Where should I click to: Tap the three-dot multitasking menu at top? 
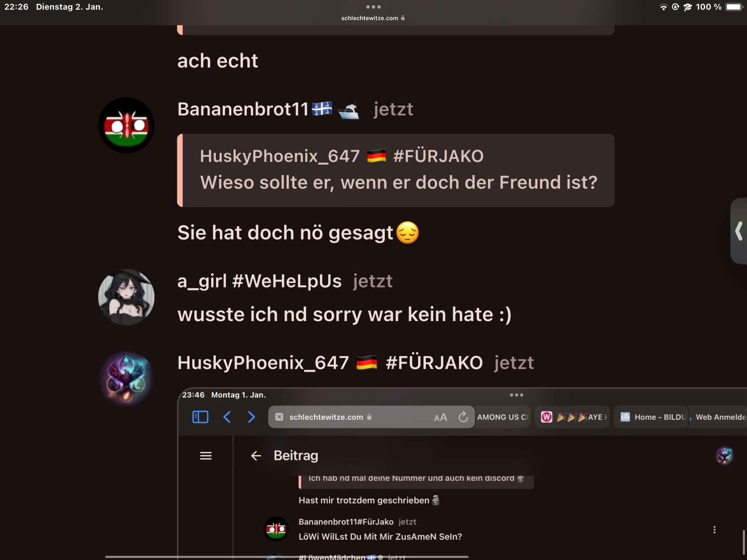click(x=373, y=7)
